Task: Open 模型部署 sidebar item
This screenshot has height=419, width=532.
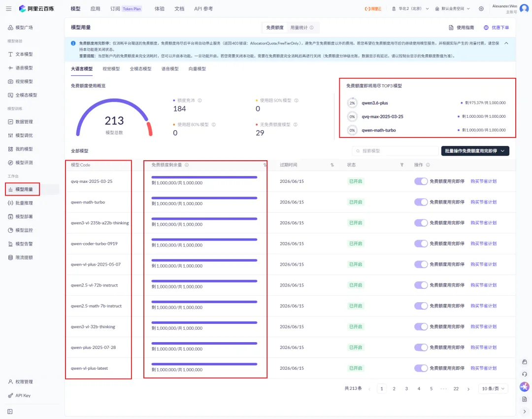Action: coord(20,216)
